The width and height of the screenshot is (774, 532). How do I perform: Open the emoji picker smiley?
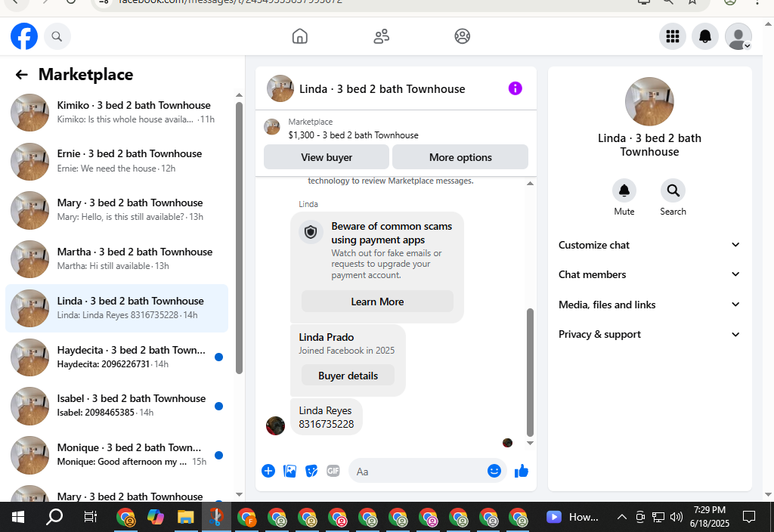pos(494,471)
